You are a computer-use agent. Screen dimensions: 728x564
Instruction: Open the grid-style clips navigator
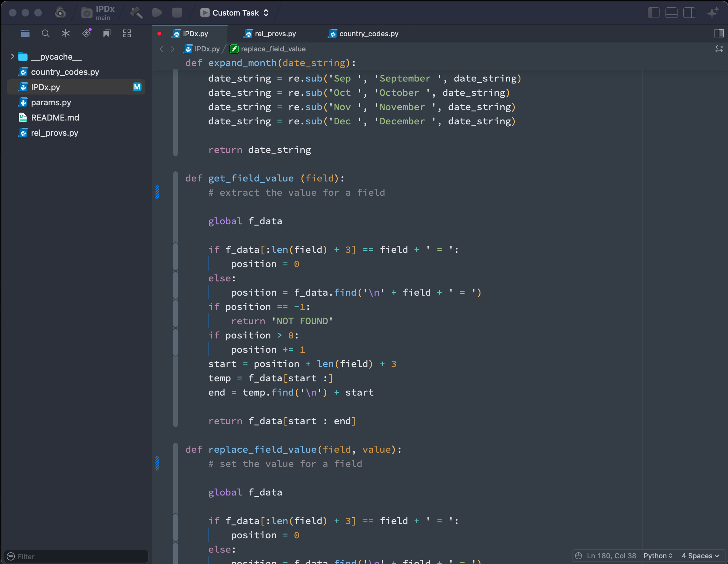click(x=127, y=33)
